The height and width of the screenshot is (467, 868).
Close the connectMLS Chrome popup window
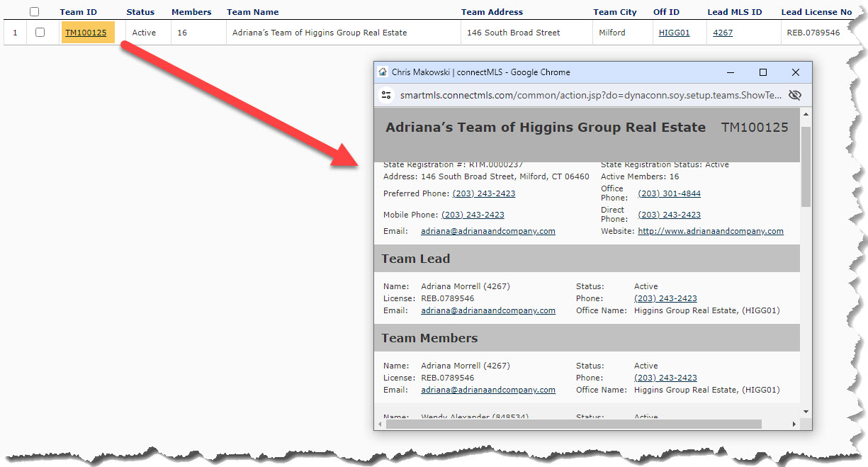coord(796,72)
